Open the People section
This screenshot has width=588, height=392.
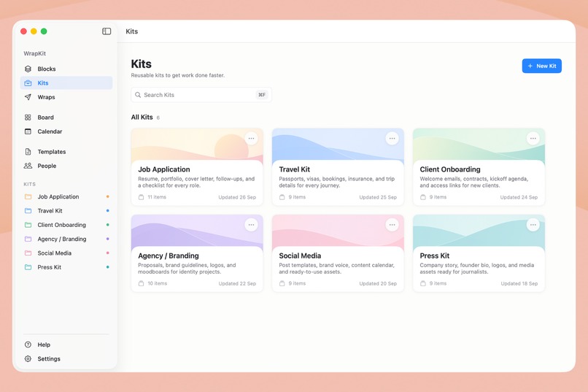pyautogui.click(x=66, y=166)
